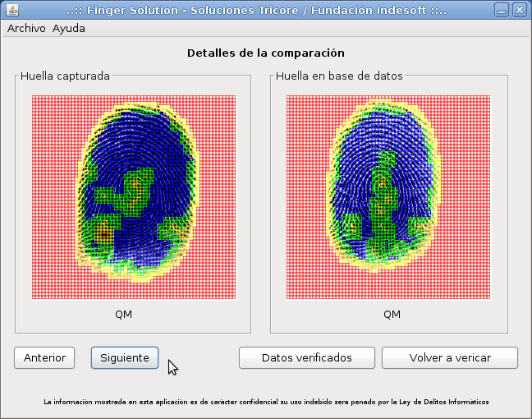Open the Archivo menu
The image size is (532, 419).
point(26,29)
